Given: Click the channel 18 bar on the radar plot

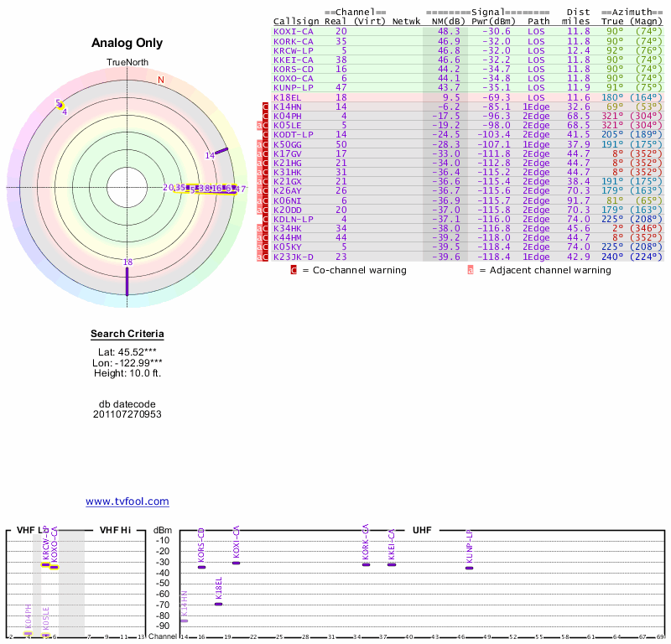Looking at the screenshot, I should pos(127,281).
